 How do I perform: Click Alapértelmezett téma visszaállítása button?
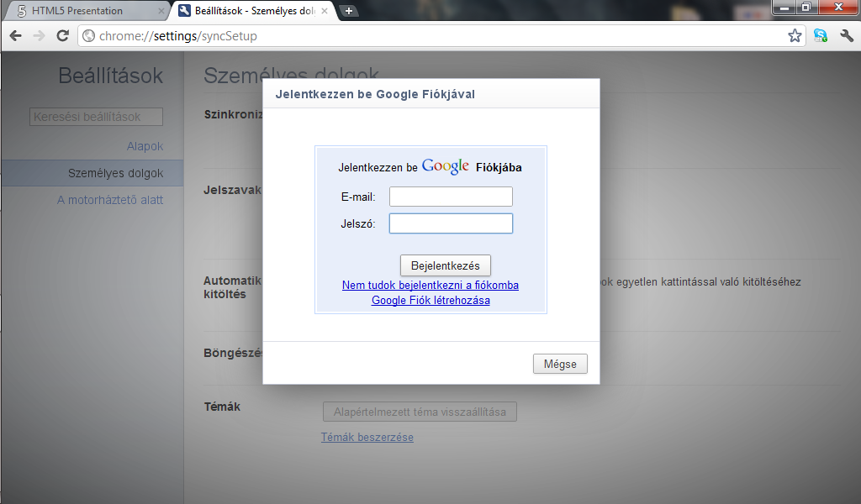[x=420, y=412]
